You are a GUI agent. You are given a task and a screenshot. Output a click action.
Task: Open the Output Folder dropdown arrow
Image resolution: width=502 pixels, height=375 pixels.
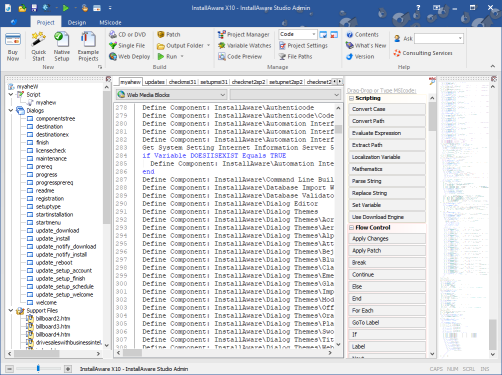click(x=209, y=45)
